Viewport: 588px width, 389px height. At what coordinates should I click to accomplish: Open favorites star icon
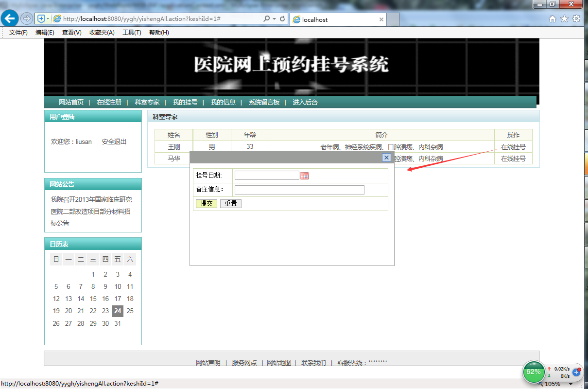pyautogui.click(x=564, y=18)
